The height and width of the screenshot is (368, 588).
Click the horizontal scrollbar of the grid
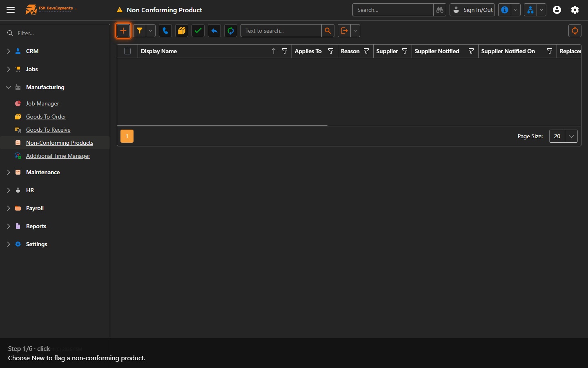(x=222, y=125)
